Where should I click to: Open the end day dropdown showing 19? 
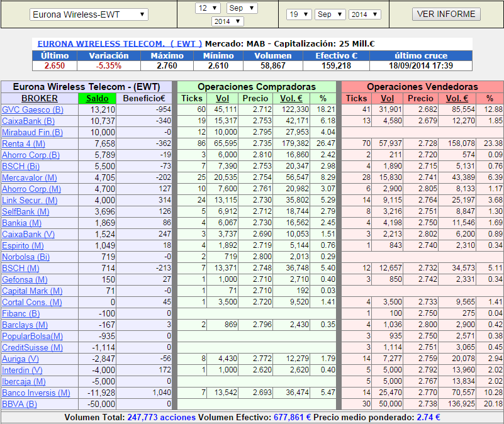(299, 14)
